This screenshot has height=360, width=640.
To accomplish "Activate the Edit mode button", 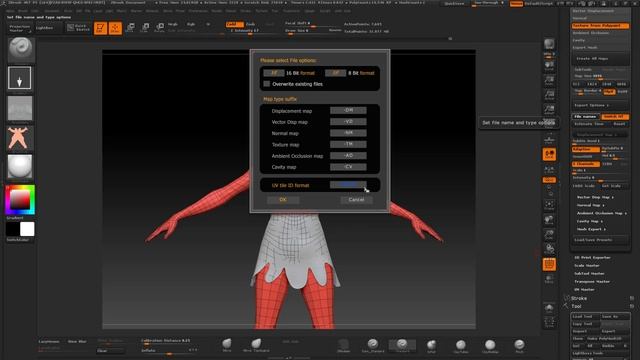I will pos(100,28).
